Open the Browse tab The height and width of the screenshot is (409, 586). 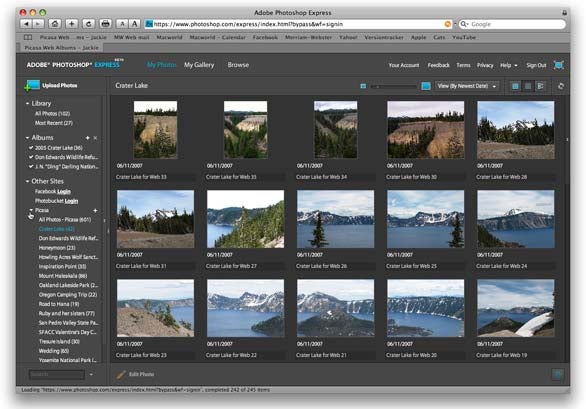tap(238, 65)
